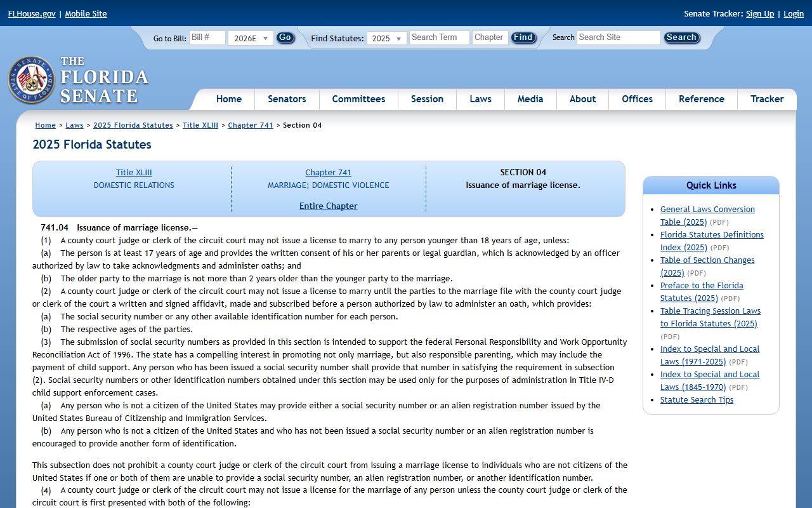Open the Senators navigation tab
This screenshot has height=508, width=812.
[287, 99]
